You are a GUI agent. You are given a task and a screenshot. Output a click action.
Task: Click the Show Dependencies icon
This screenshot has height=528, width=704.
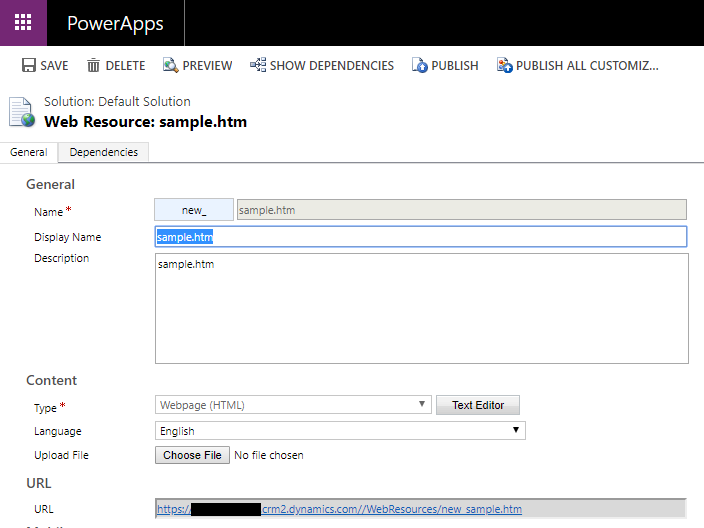[x=258, y=65]
